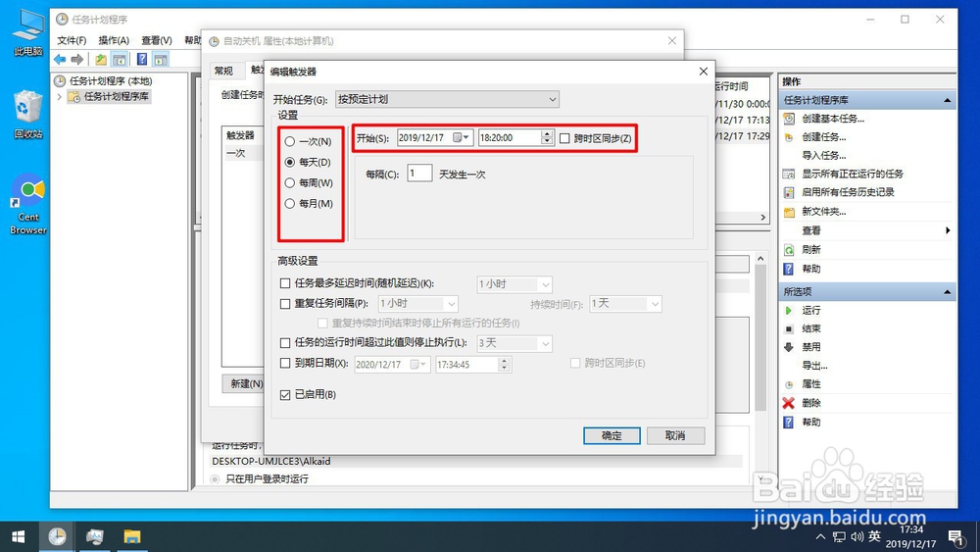This screenshot has width=980, height=552.
Task: Toggle start time cross-timezone sync (跨时区同步Z) checkbox
Action: (x=565, y=138)
